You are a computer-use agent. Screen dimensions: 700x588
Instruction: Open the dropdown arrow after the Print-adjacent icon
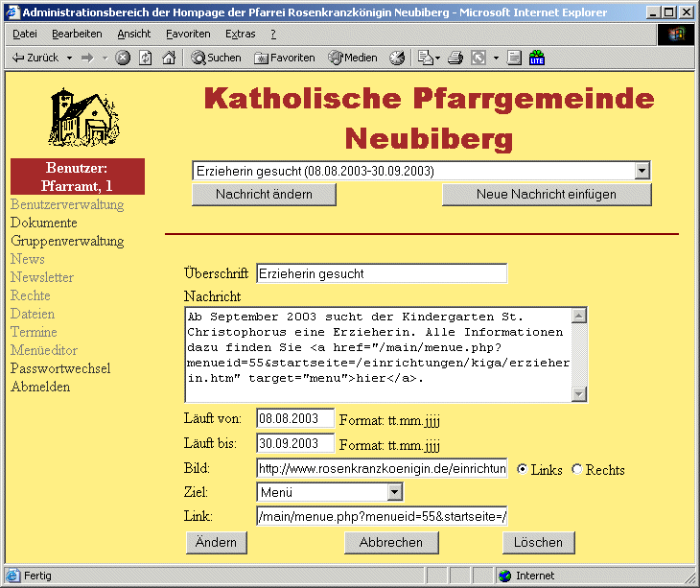(496, 59)
